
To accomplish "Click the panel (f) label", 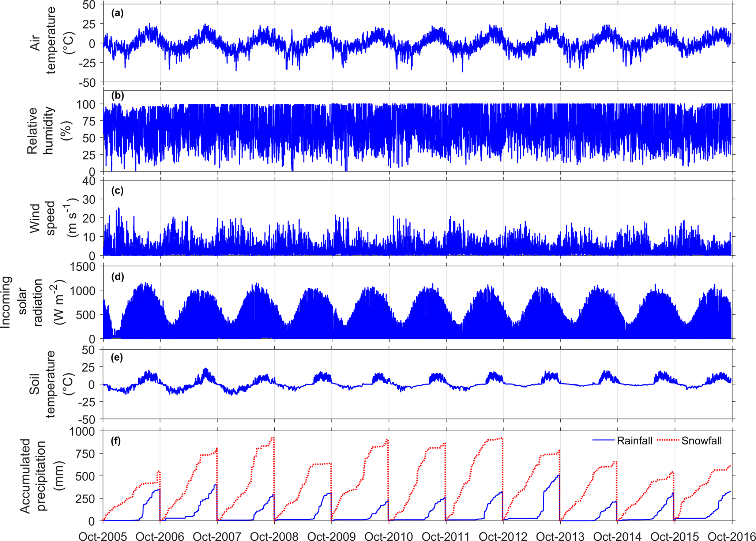I will point(116,441).
